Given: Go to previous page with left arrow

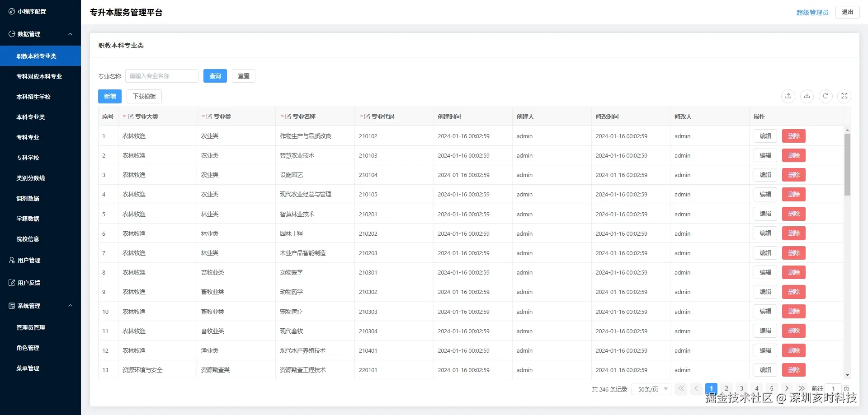Looking at the screenshot, I should click(696, 388).
